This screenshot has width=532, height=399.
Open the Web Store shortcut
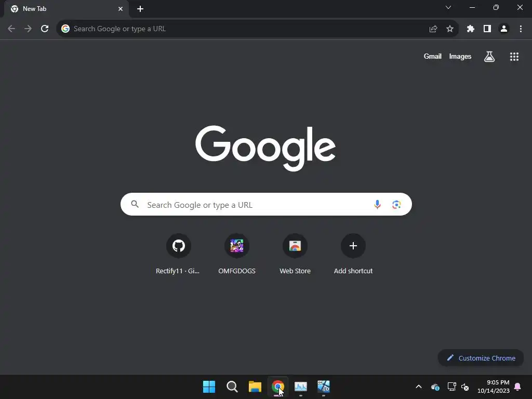tap(295, 254)
